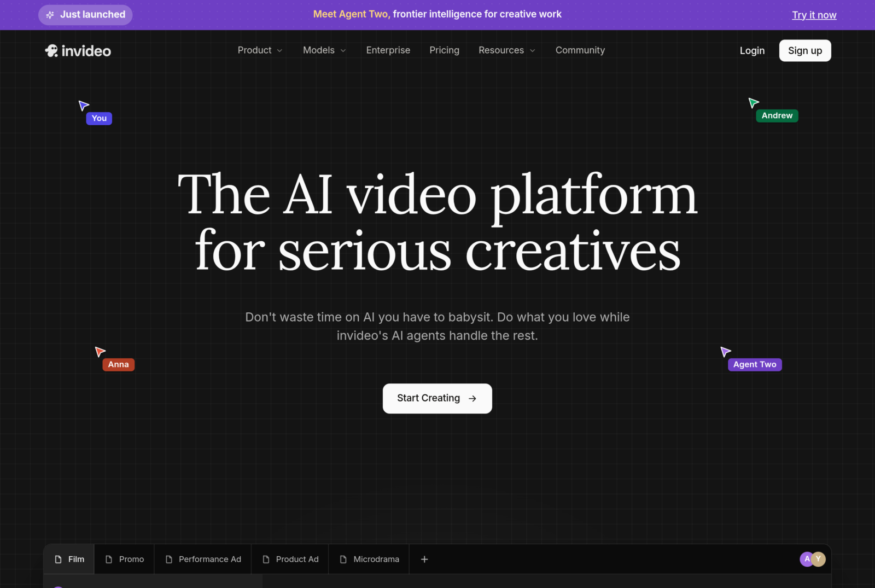Open the Microdrama tab
The image size is (875, 588).
tap(369, 559)
